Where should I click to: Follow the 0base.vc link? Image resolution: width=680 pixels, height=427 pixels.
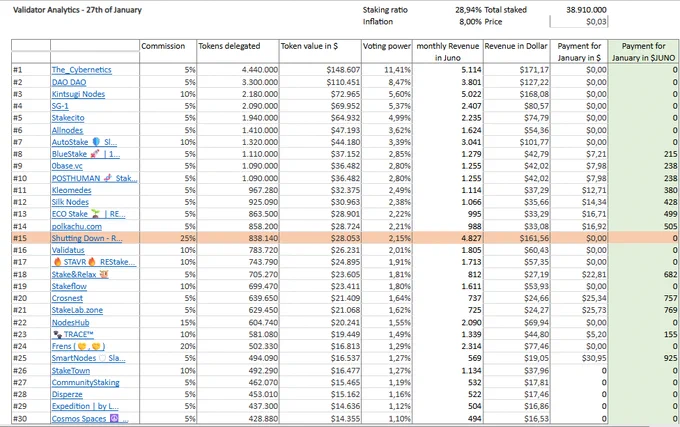(67, 166)
